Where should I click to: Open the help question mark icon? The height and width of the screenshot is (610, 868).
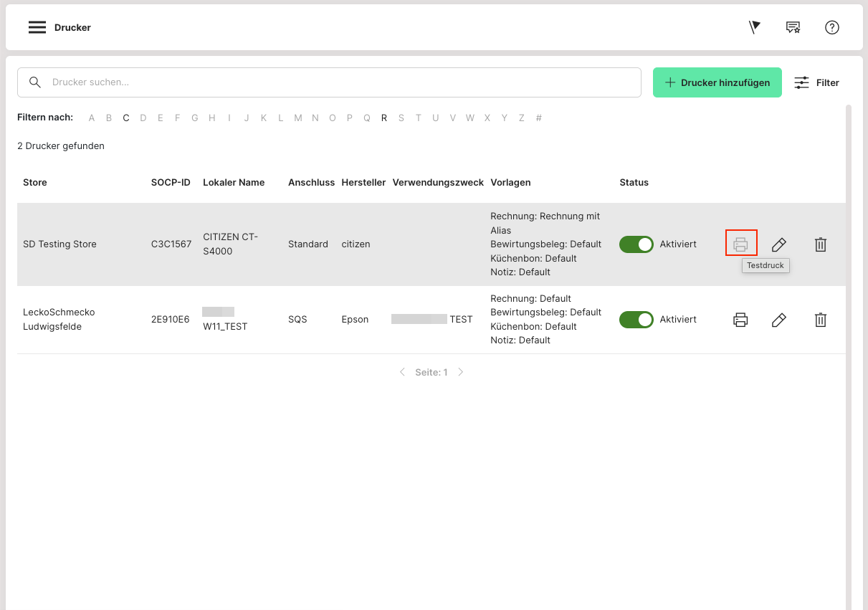(831, 27)
